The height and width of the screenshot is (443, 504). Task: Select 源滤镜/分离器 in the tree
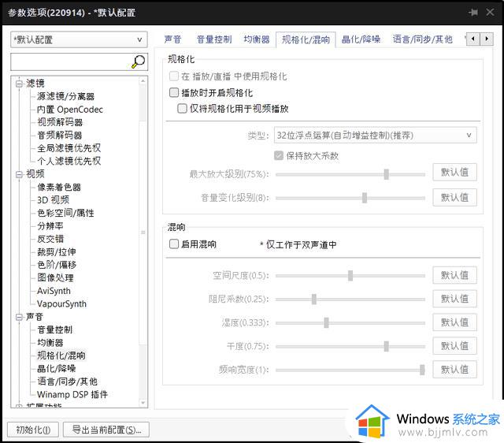pyautogui.click(x=66, y=96)
